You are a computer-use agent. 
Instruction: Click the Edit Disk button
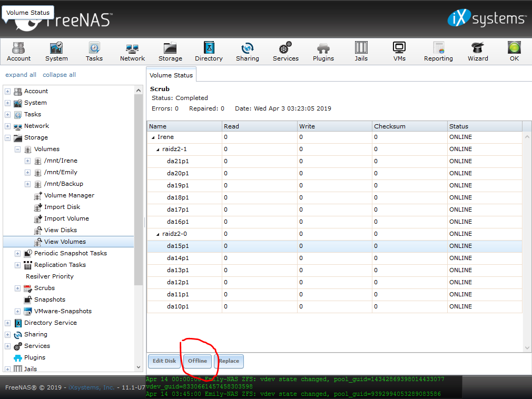(164, 361)
